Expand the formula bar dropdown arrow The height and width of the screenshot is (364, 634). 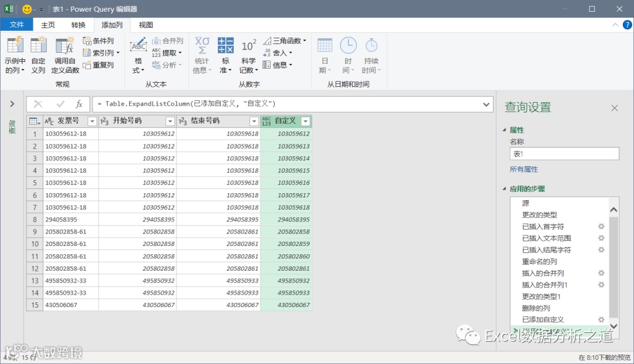(486, 105)
